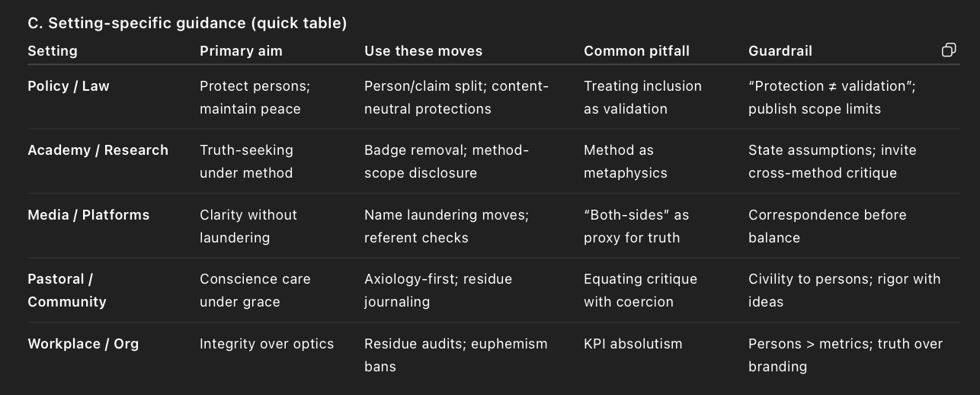980x395 pixels.
Task: Click the 'Media / Platforms' row label
Action: pos(88,215)
